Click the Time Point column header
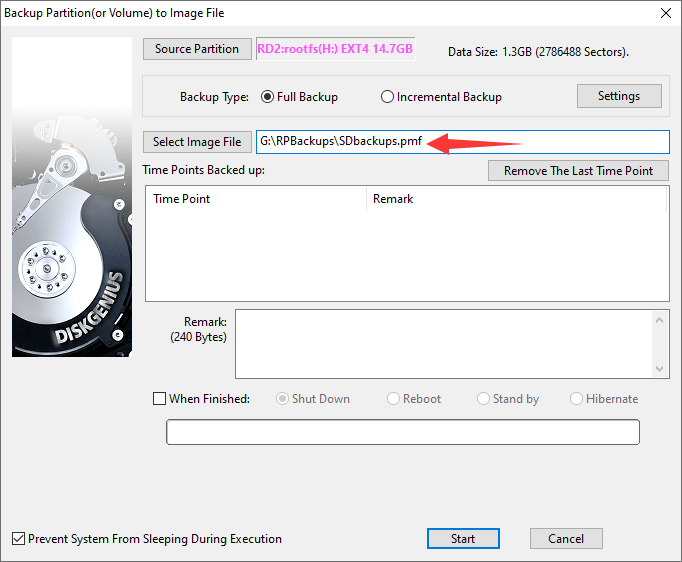Viewport: 682px width, 562px height. coord(255,199)
